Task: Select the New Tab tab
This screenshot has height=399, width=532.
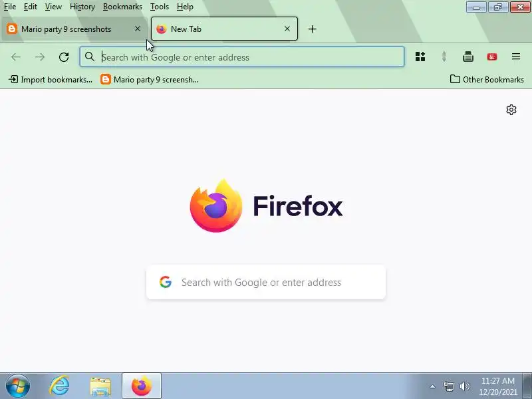Action: pyautogui.click(x=224, y=29)
